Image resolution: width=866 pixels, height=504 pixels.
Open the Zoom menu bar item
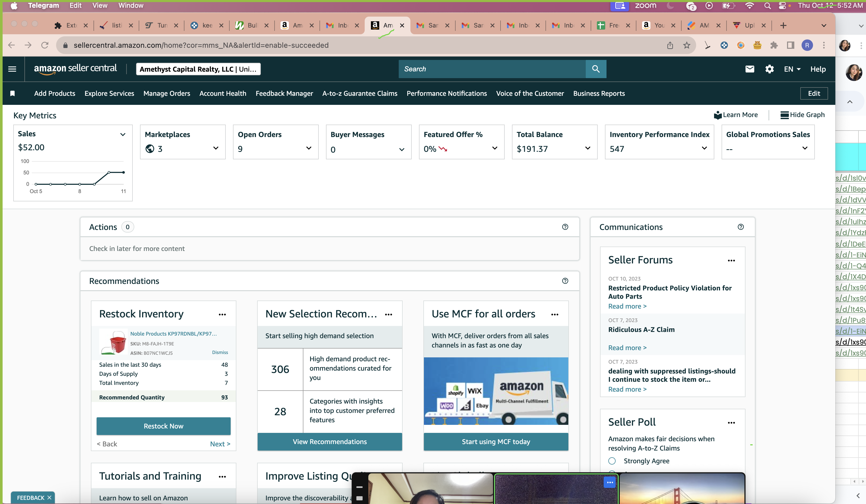coord(645,5)
